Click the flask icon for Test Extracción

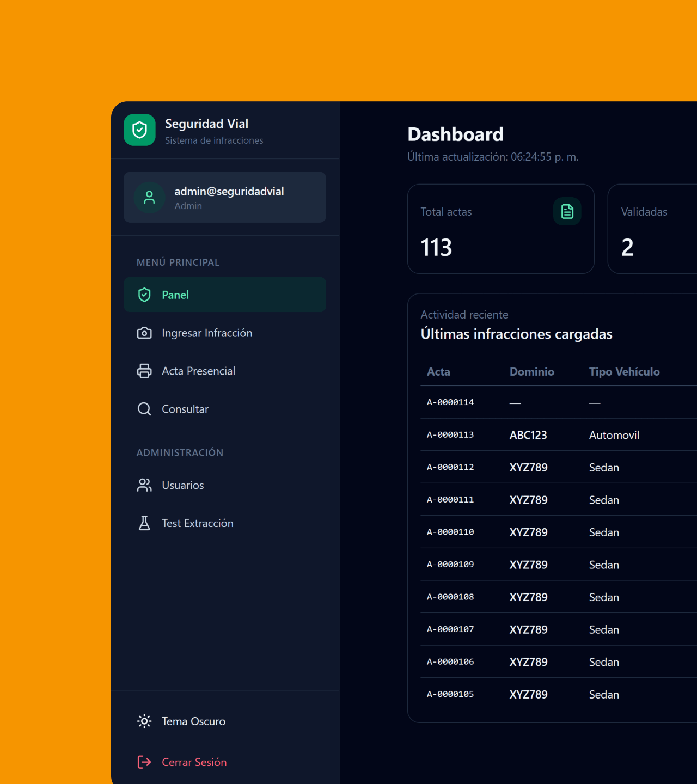click(144, 523)
